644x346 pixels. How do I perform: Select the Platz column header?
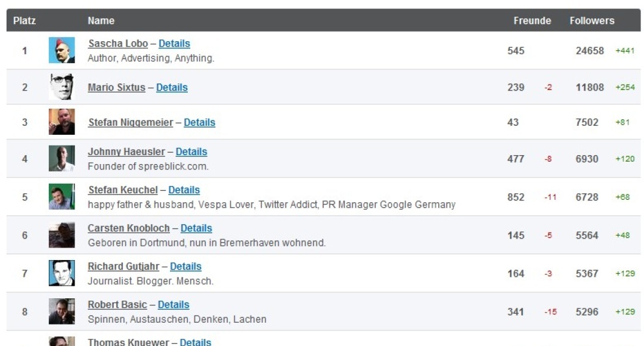24,20
